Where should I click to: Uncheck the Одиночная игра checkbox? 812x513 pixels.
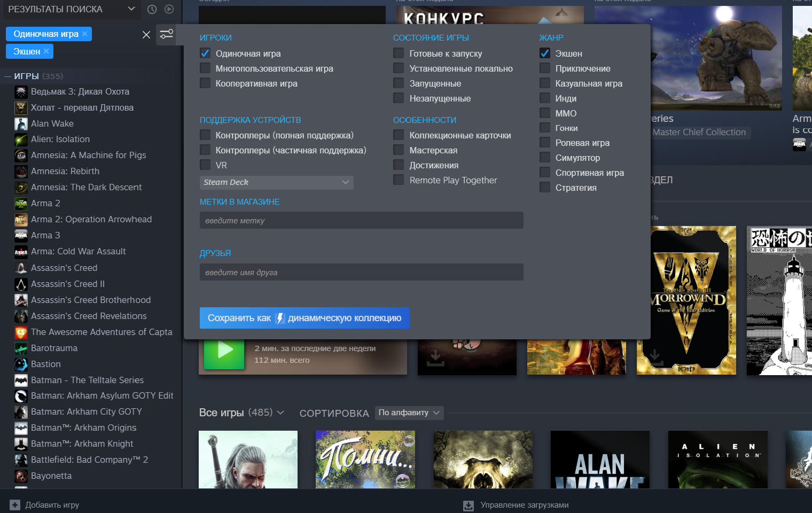[205, 53]
